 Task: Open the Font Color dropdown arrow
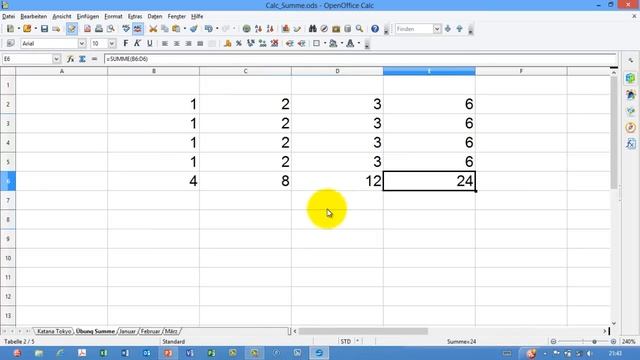click(x=359, y=44)
